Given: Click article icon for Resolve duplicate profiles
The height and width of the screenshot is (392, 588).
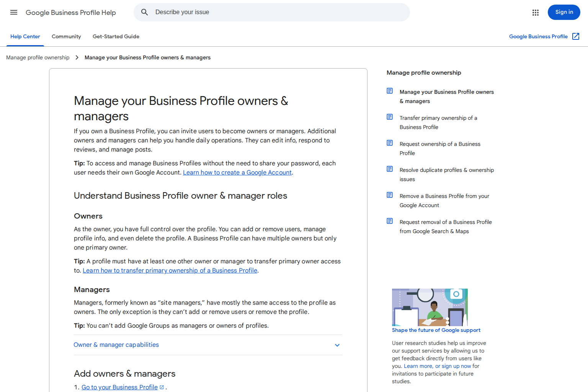Looking at the screenshot, I should coord(390,169).
